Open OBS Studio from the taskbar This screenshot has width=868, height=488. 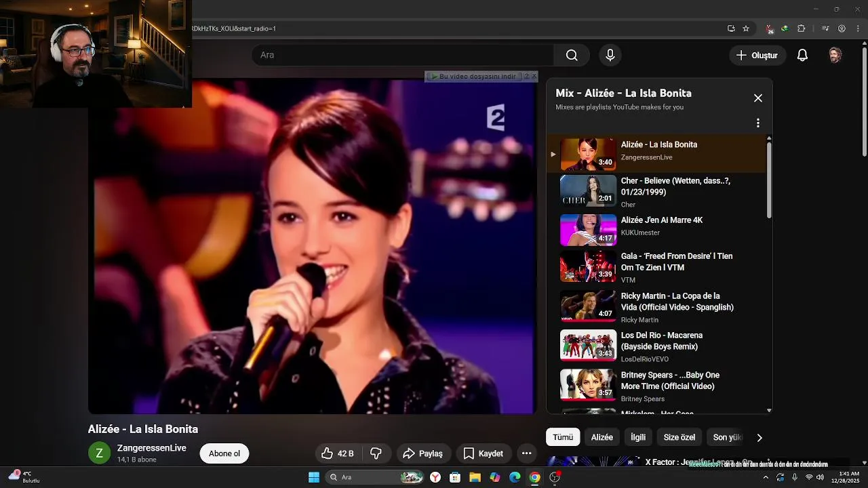555,477
